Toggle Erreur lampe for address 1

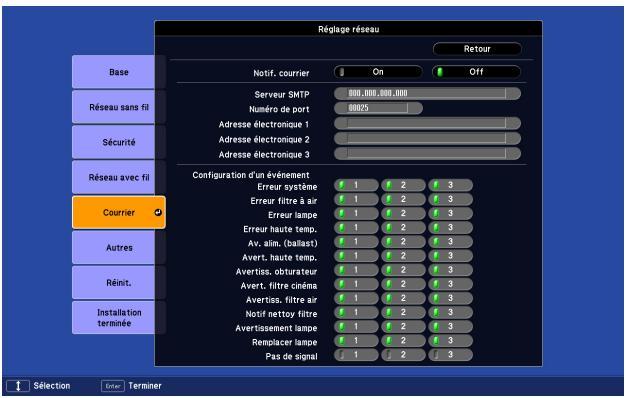pyautogui.click(x=356, y=213)
